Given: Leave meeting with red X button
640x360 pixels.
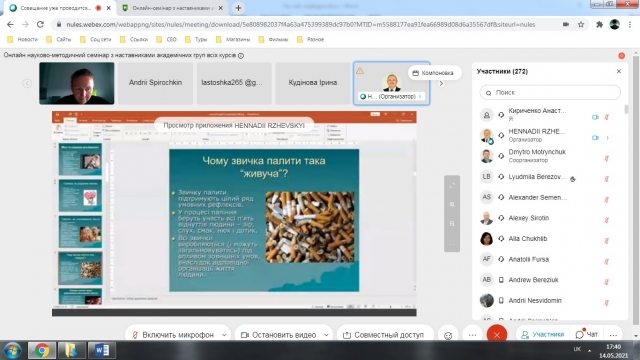Looking at the screenshot, I should (x=497, y=335).
